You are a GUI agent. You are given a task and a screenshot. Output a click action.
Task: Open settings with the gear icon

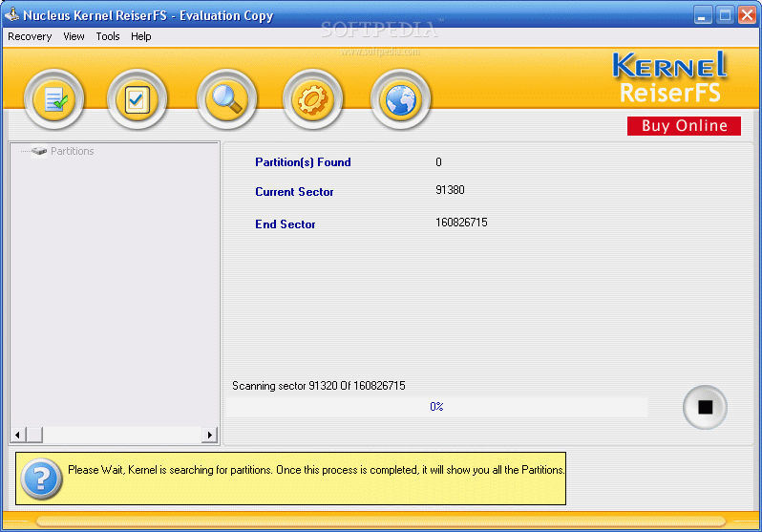[313, 99]
